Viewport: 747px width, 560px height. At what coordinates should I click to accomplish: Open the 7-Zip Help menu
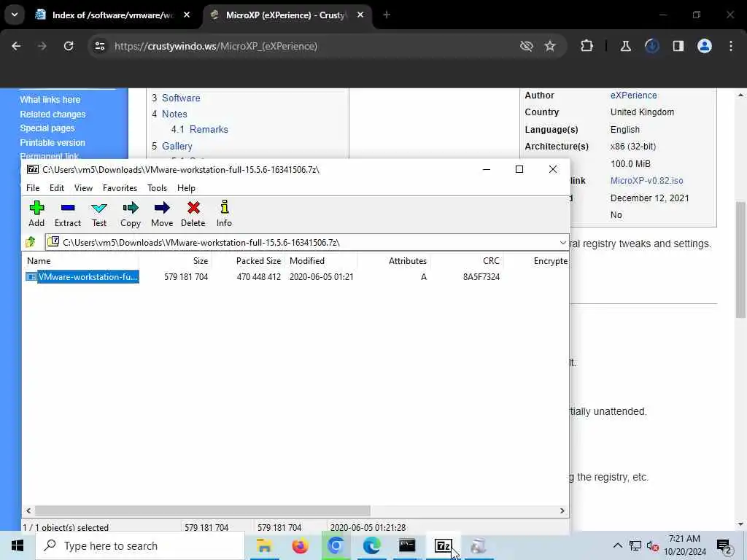[186, 188]
